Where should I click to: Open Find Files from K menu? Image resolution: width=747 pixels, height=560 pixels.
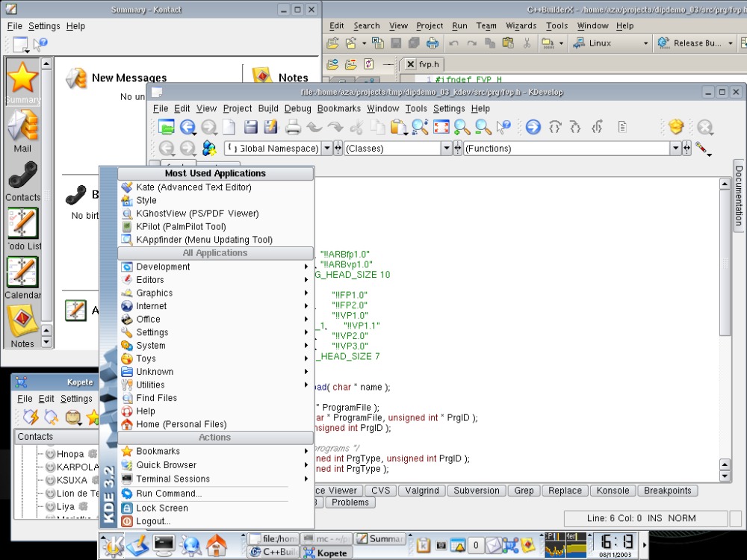pos(215,398)
